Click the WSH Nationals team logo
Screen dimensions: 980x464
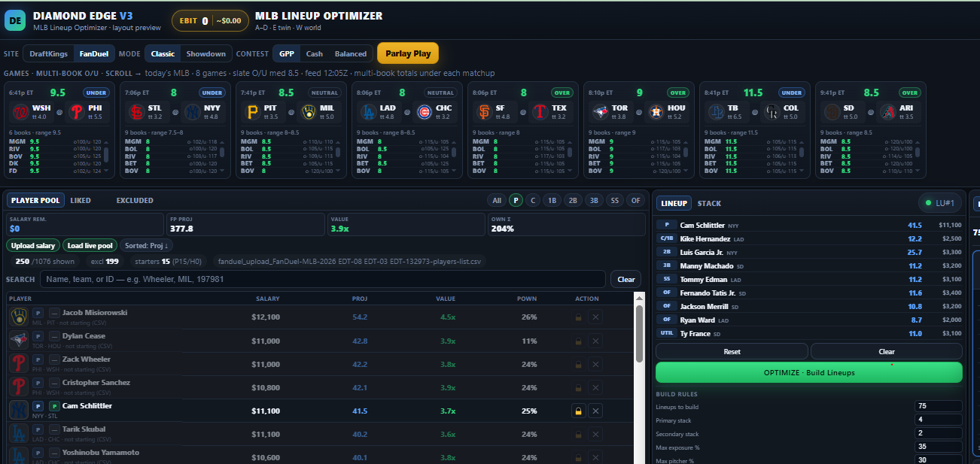(20, 112)
